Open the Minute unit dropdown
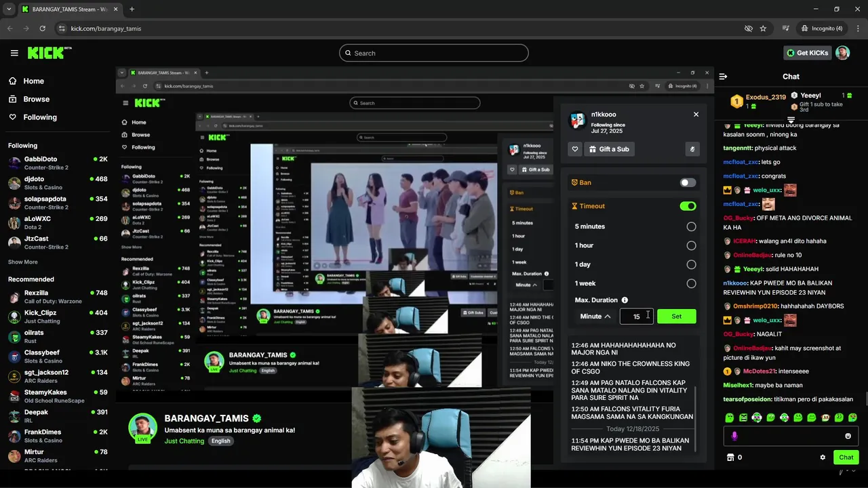Viewport: 868px width, 488px height. [x=595, y=317]
